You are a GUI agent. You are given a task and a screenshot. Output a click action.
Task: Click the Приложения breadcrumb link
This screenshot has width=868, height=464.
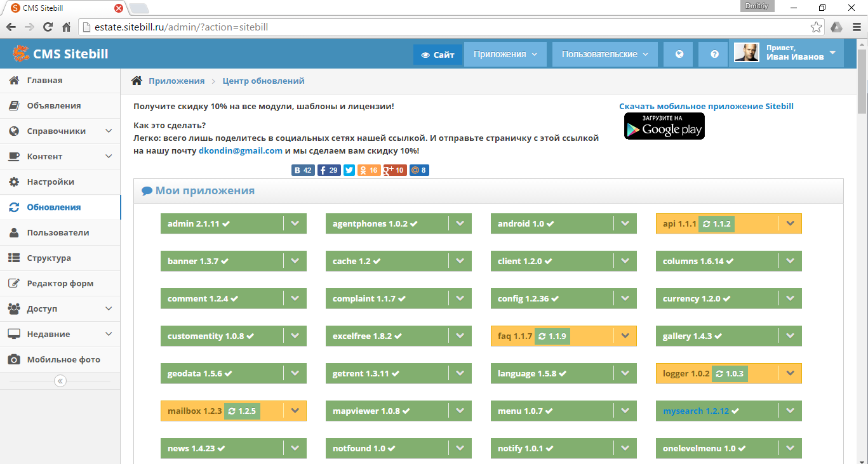click(x=177, y=81)
